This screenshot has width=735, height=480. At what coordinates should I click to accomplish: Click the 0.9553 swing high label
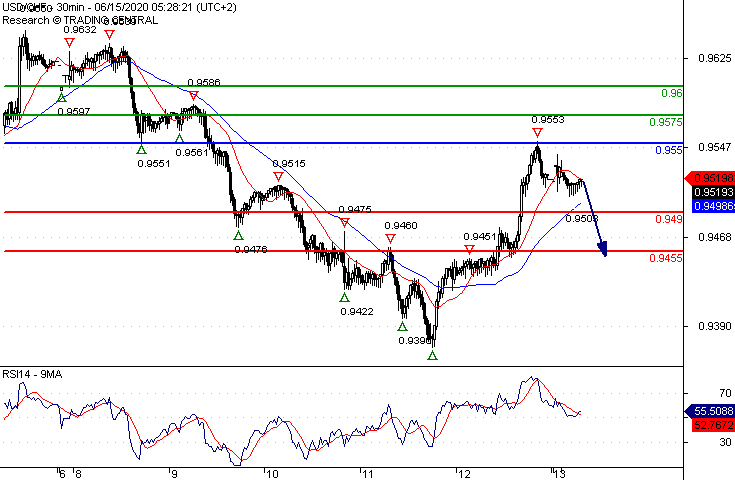coord(548,120)
